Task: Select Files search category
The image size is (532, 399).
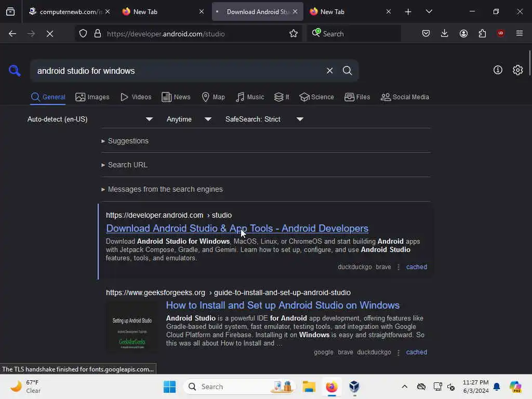Action: [357, 97]
